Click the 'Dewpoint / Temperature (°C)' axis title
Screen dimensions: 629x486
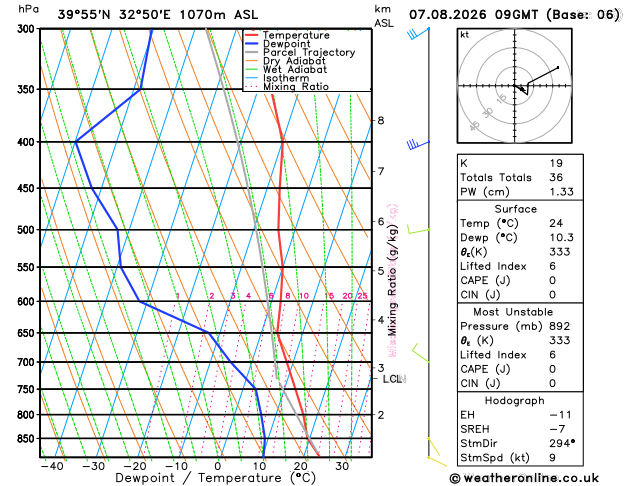tap(215, 478)
